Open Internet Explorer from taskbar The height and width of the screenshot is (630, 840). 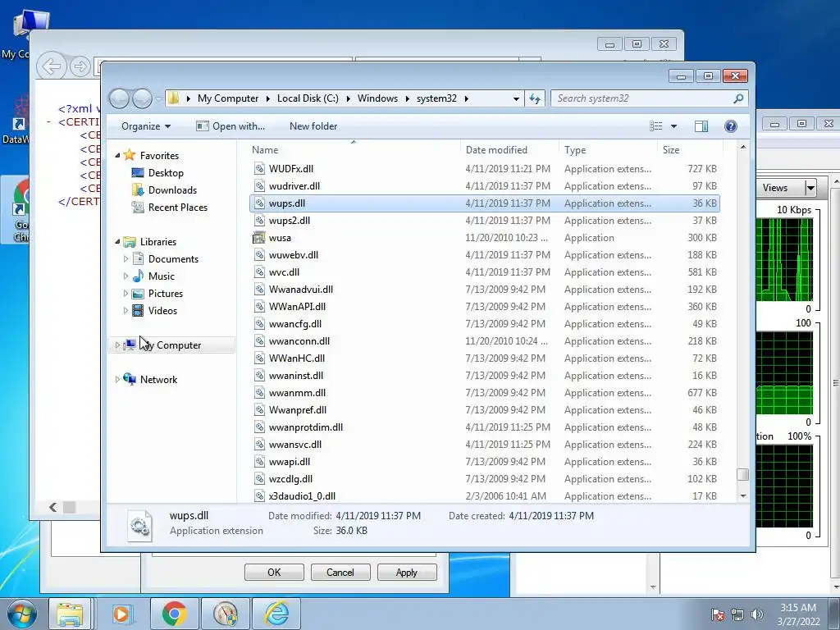[276, 614]
